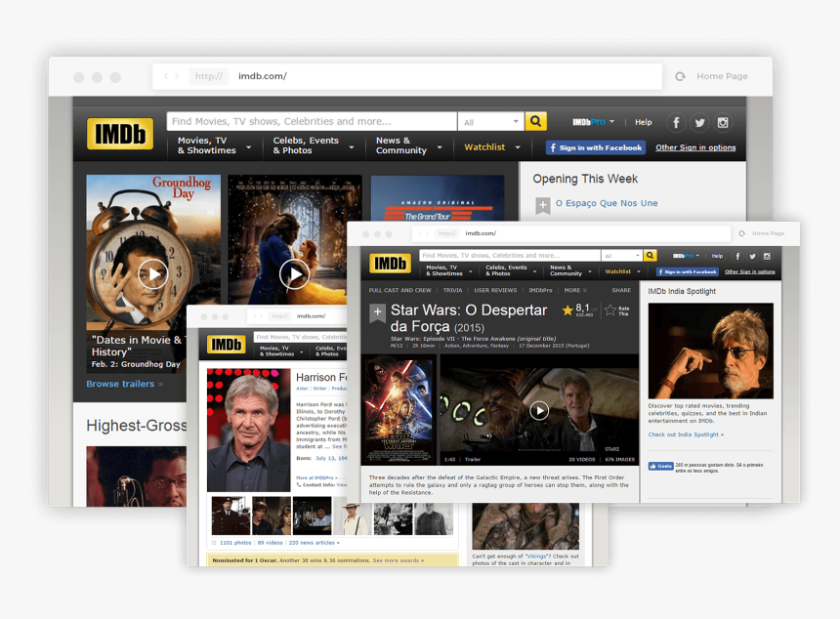Click Sign in with Facebook in the rear window
The image size is (840, 619).
[596, 147]
